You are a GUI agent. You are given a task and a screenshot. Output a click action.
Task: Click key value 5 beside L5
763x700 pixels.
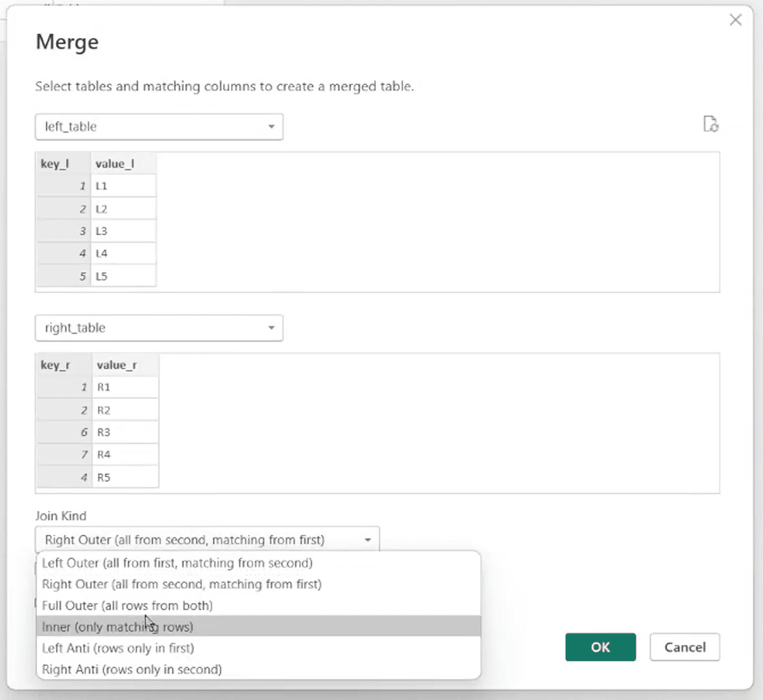(x=64, y=276)
